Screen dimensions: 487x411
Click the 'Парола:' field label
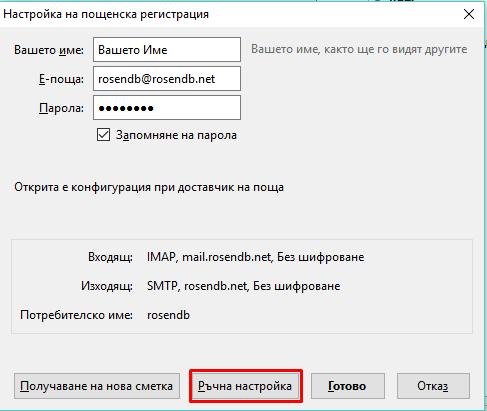(61, 108)
